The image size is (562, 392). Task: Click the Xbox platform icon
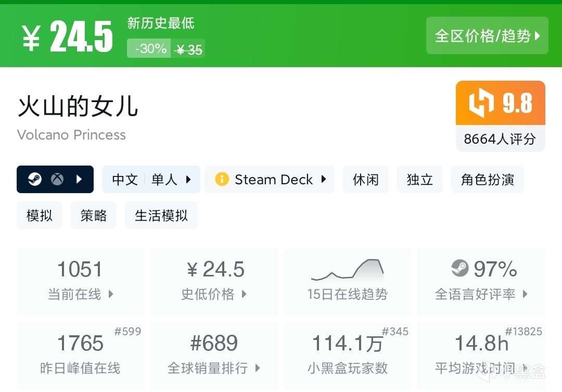pos(57,180)
